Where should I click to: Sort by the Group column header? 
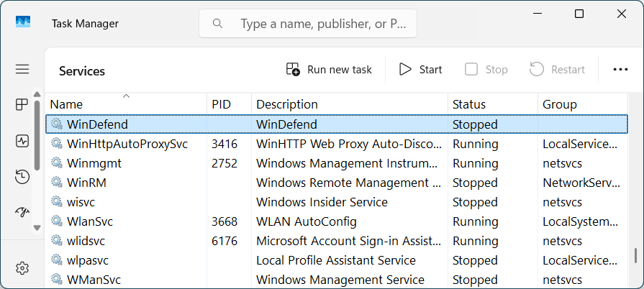coord(559,104)
